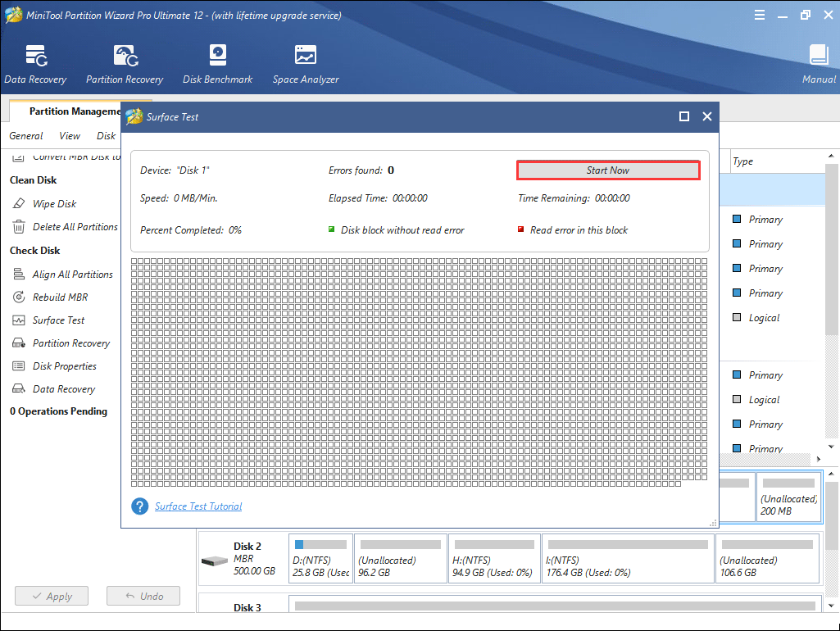Click the red read-error legend swatch
Image resolution: width=840 pixels, height=631 pixels.
click(520, 229)
